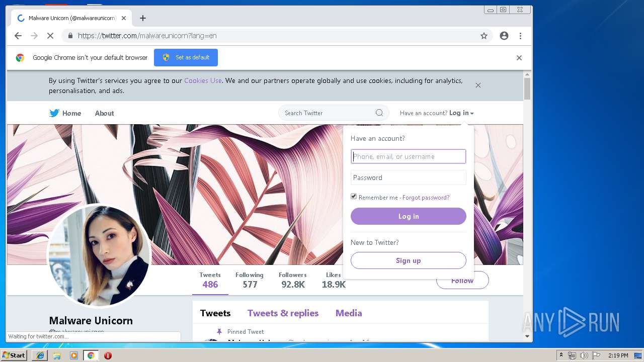Open a new tab with plus button
644x362 pixels.
pos(143,18)
